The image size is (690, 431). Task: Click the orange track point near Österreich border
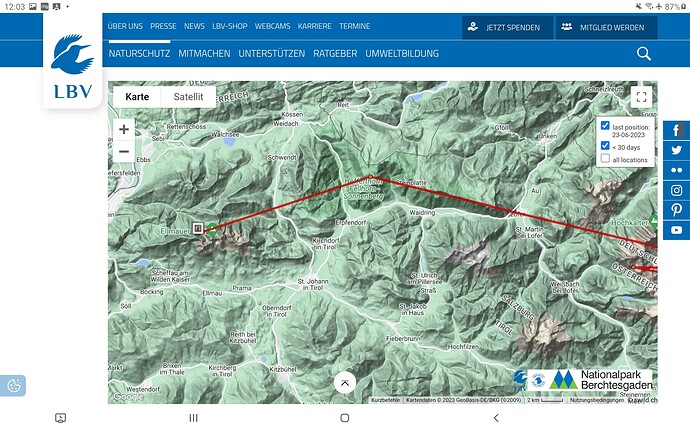coord(634,267)
